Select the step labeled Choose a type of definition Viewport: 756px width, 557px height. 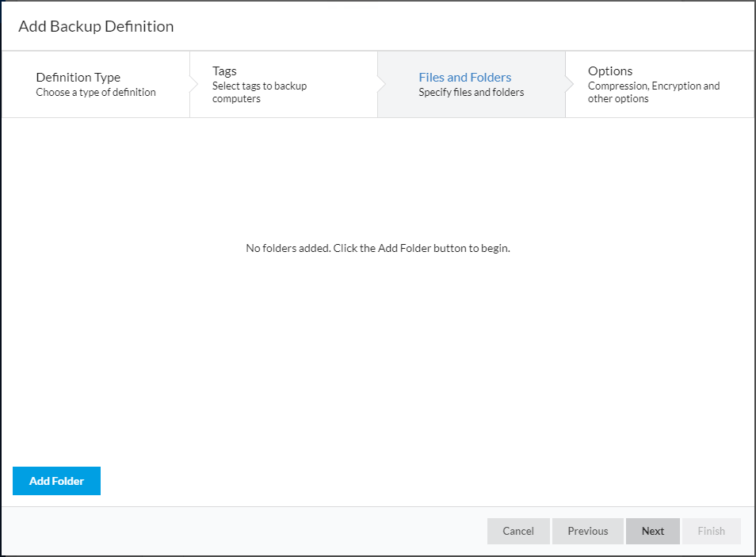[95, 92]
